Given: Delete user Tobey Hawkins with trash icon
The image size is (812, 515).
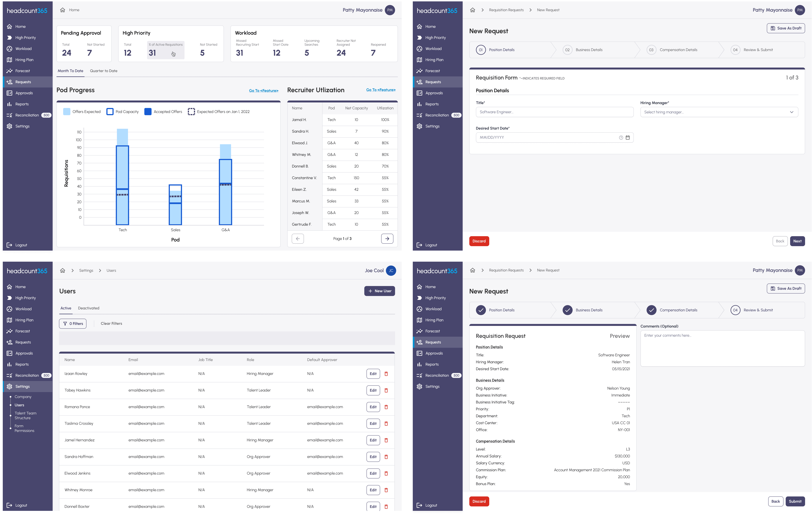Looking at the screenshot, I should point(386,390).
